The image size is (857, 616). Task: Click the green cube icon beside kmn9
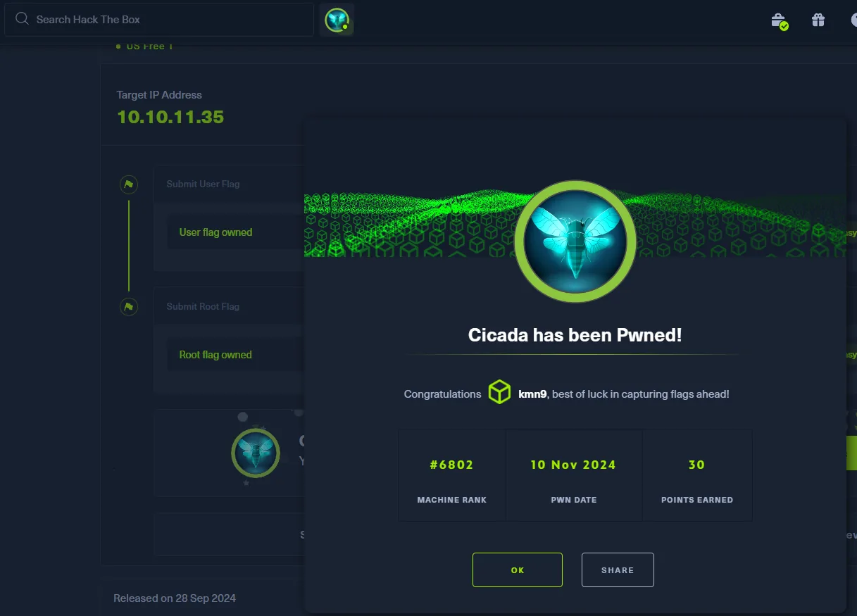tap(499, 392)
